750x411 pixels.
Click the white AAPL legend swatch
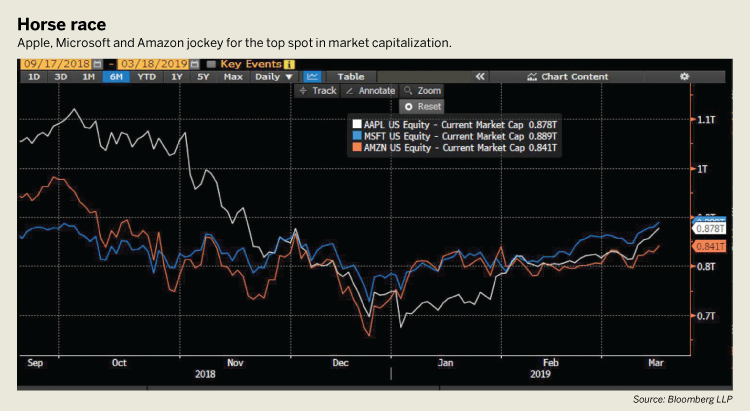pos(357,124)
